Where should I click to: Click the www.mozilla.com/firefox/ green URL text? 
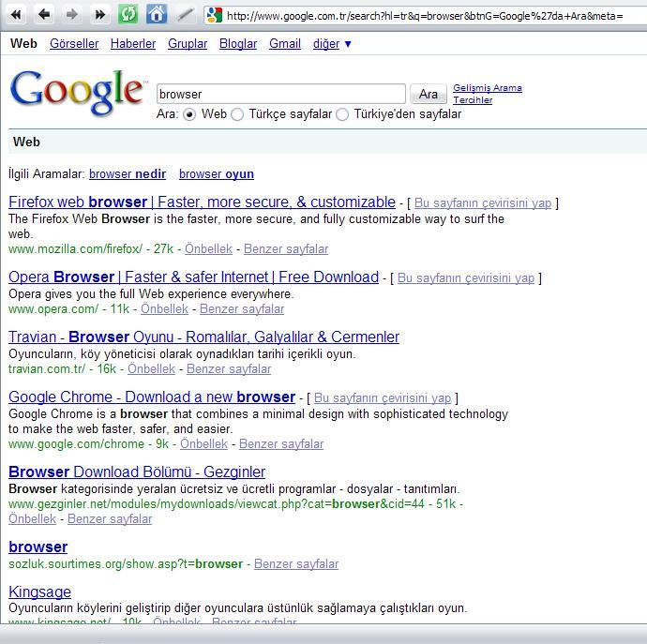point(75,249)
